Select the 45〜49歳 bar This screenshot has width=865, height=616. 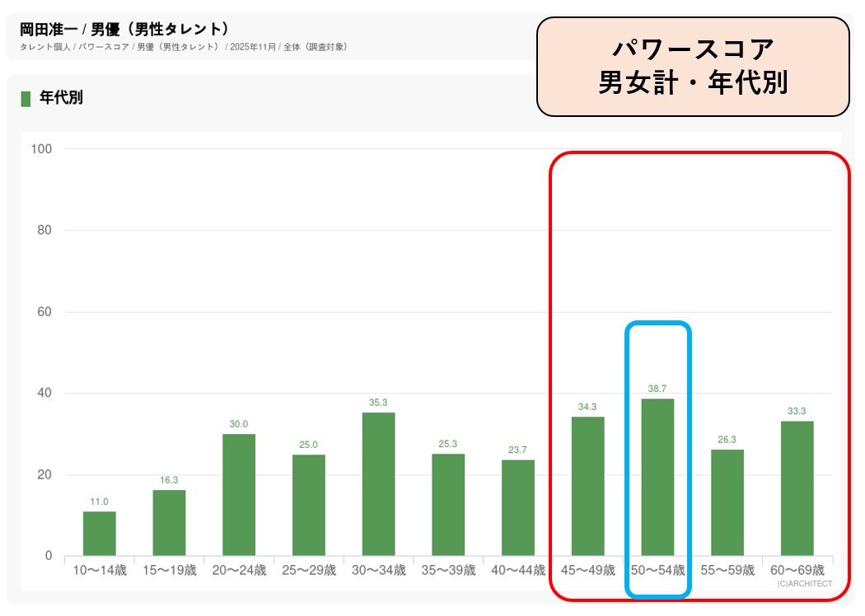point(587,486)
